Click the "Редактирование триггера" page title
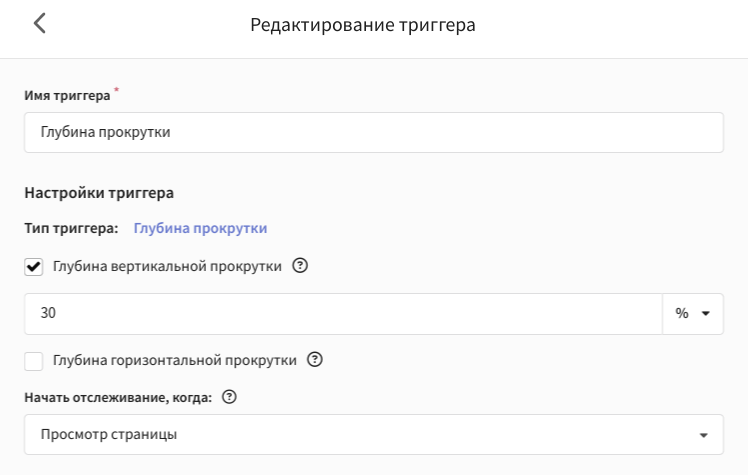The image size is (748, 475). [363, 25]
